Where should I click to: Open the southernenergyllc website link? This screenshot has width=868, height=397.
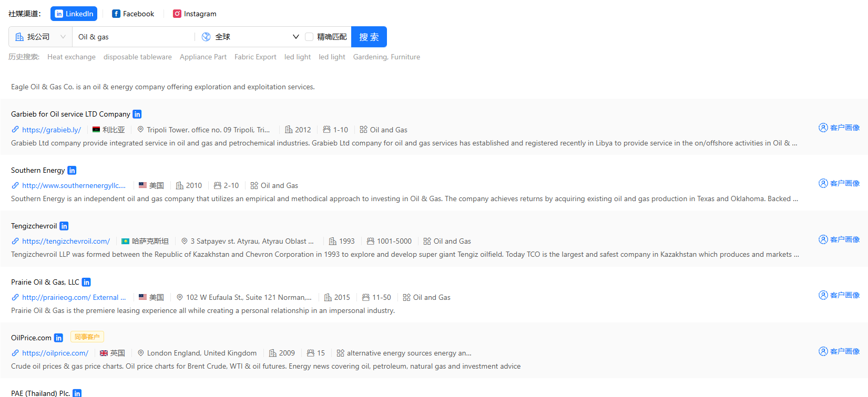click(74, 185)
